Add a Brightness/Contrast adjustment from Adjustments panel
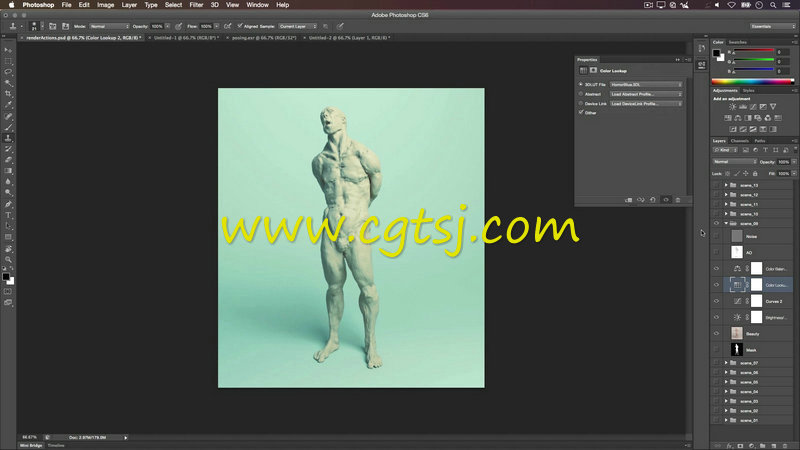The height and width of the screenshot is (450, 800). [x=733, y=107]
